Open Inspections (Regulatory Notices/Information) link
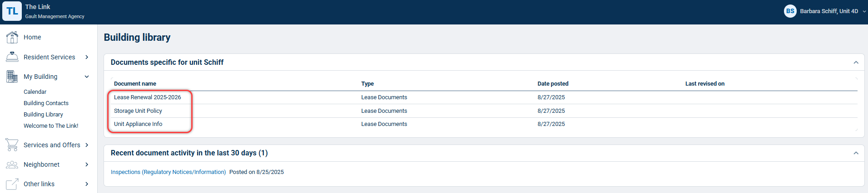 [168, 172]
